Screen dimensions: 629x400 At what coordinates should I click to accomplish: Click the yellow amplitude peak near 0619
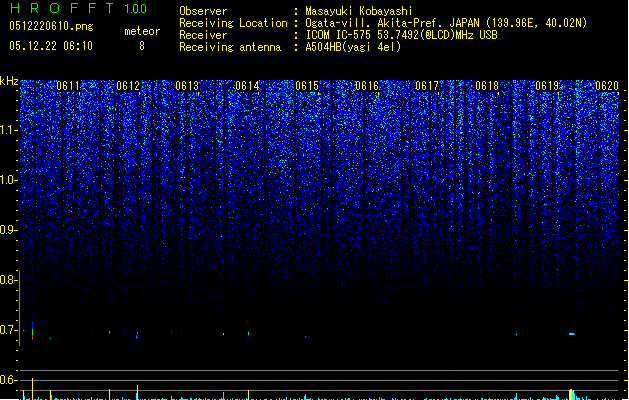[572, 394]
